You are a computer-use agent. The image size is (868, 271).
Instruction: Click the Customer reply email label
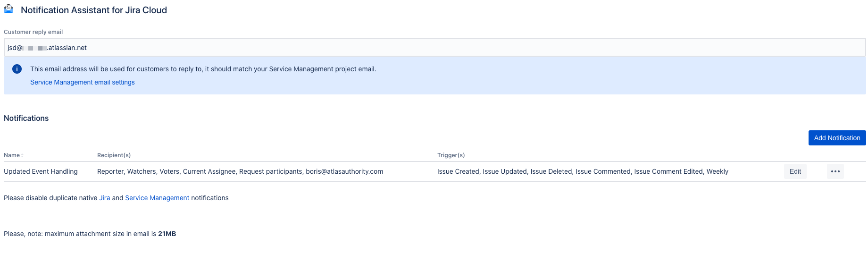[33, 32]
